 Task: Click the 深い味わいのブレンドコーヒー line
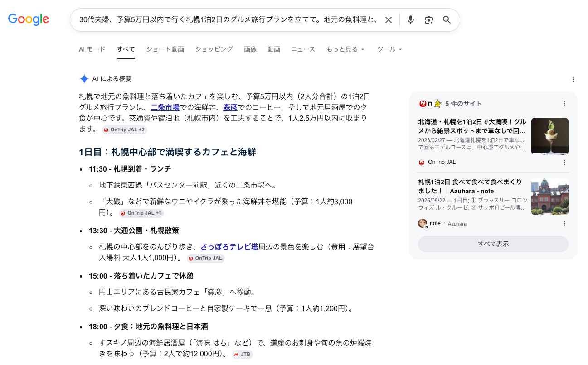click(226, 308)
